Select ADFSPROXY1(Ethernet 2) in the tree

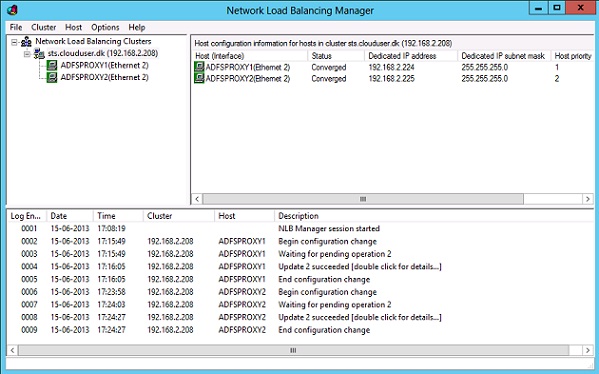(x=104, y=65)
